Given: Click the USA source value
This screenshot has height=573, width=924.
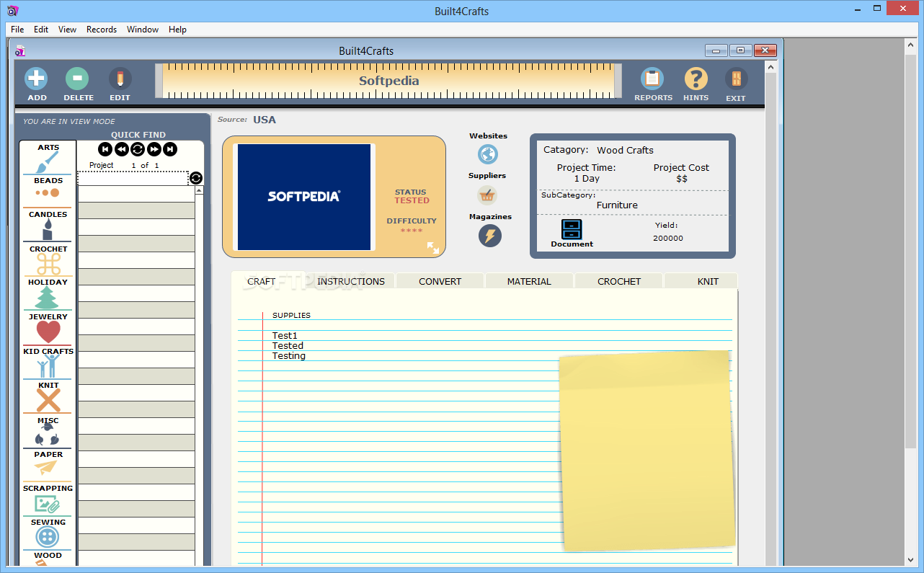Looking at the screenshot, I should point(265,120).
